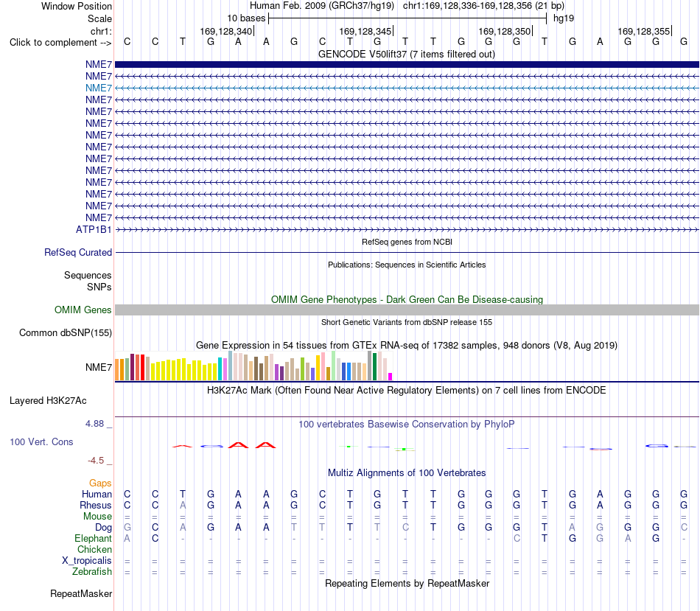Click the OMIM Genes label
Image resolution: width=700 pixels, height=611 pixels.
(83, 310)
